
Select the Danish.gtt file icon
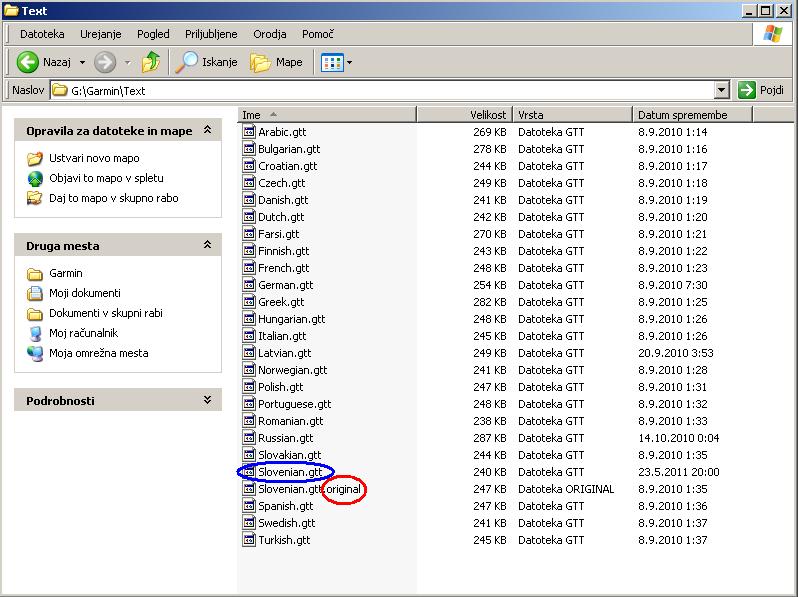(249, 200)
